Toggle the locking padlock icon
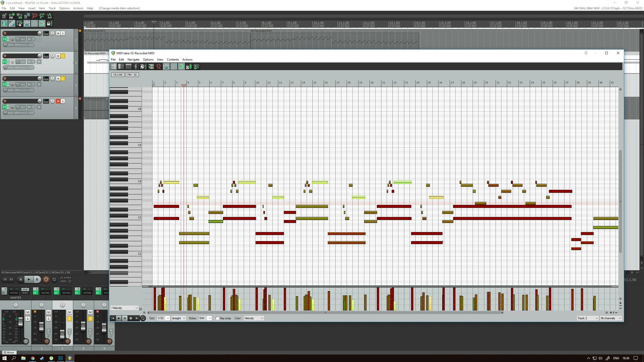The width and height of the screenshot is (644, 362). pos(49,24)
